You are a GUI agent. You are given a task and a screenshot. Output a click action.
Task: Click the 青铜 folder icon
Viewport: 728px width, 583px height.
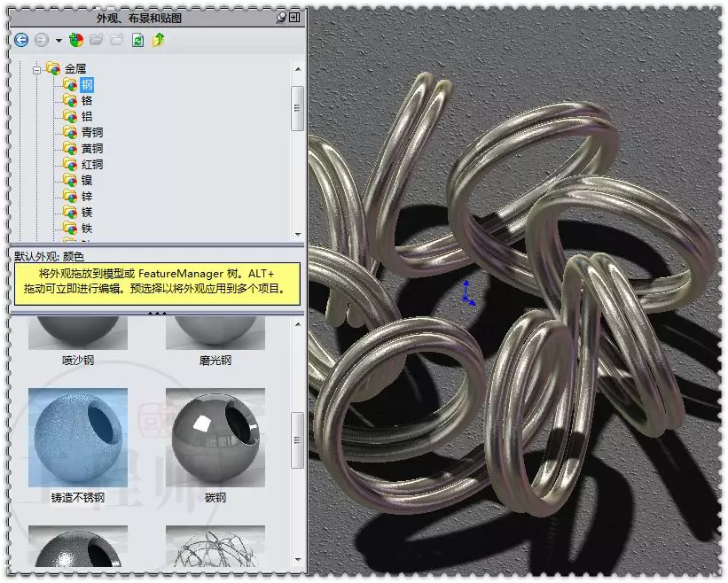coord(70,133)
